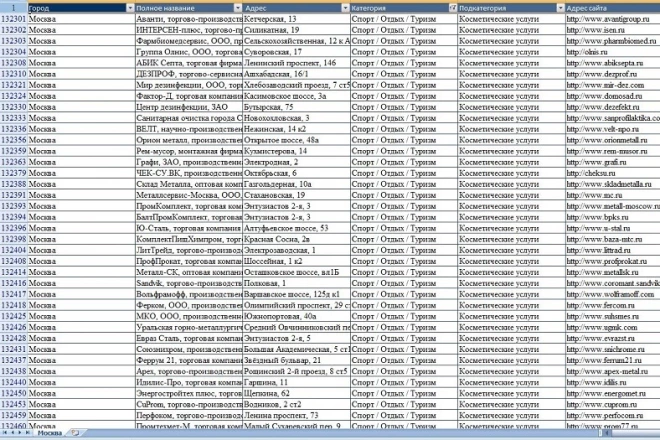Select the Адрес сайта header cell
The image size is (660, 440).
point(610,7)
